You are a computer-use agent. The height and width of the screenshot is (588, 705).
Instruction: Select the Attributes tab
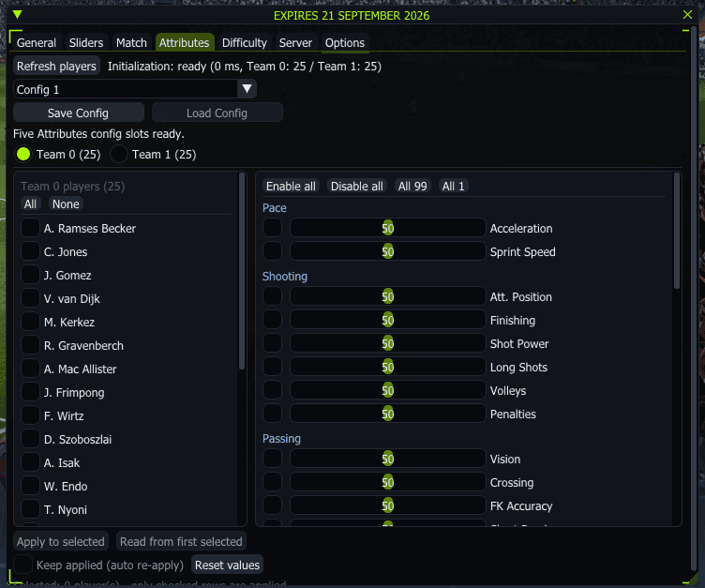click(x=185, y=43)
